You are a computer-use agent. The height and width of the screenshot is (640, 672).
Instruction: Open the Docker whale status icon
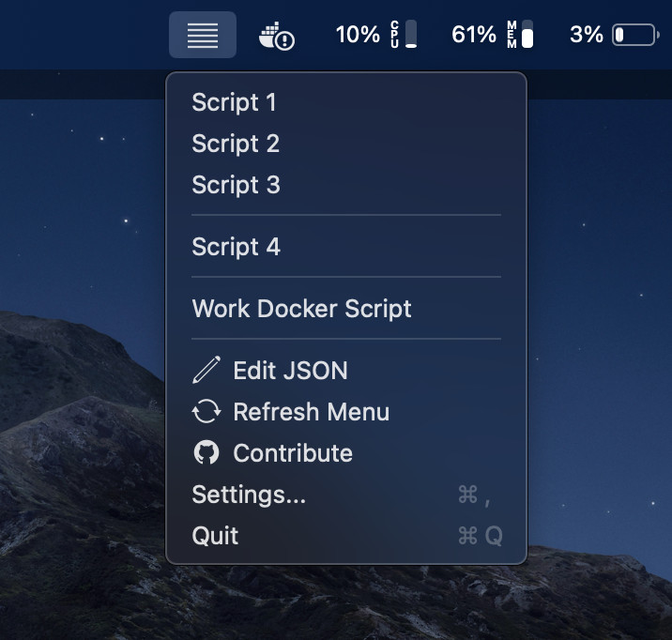277,36
